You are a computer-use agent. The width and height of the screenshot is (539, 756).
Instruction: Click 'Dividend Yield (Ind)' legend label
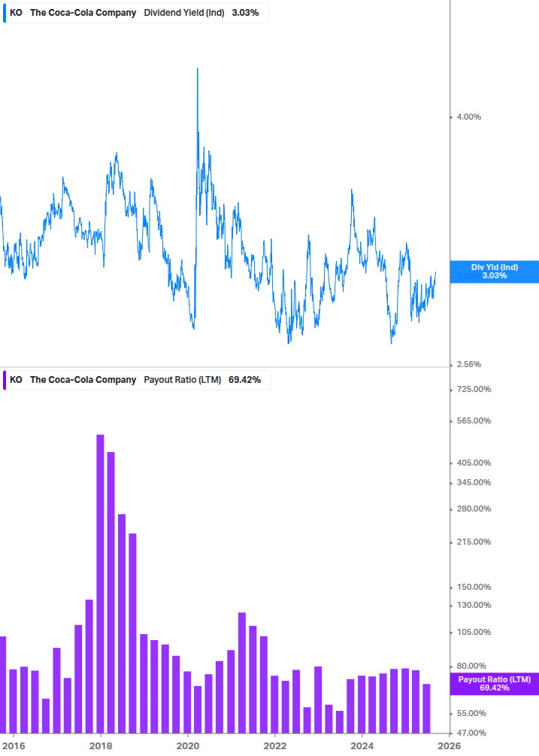184,13
